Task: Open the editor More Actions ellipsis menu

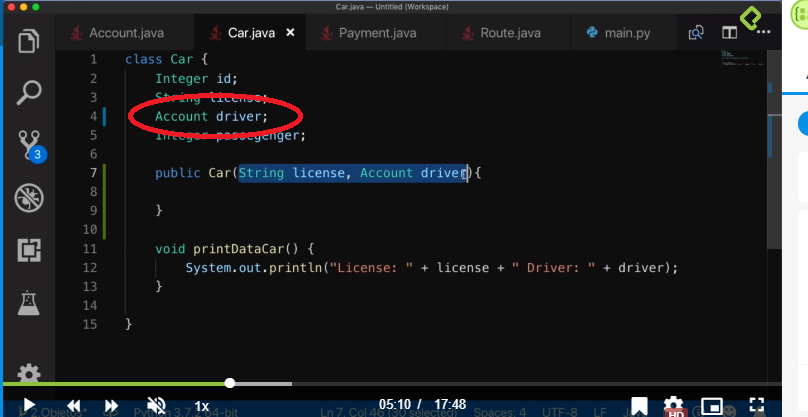Action: pos(764,33)
